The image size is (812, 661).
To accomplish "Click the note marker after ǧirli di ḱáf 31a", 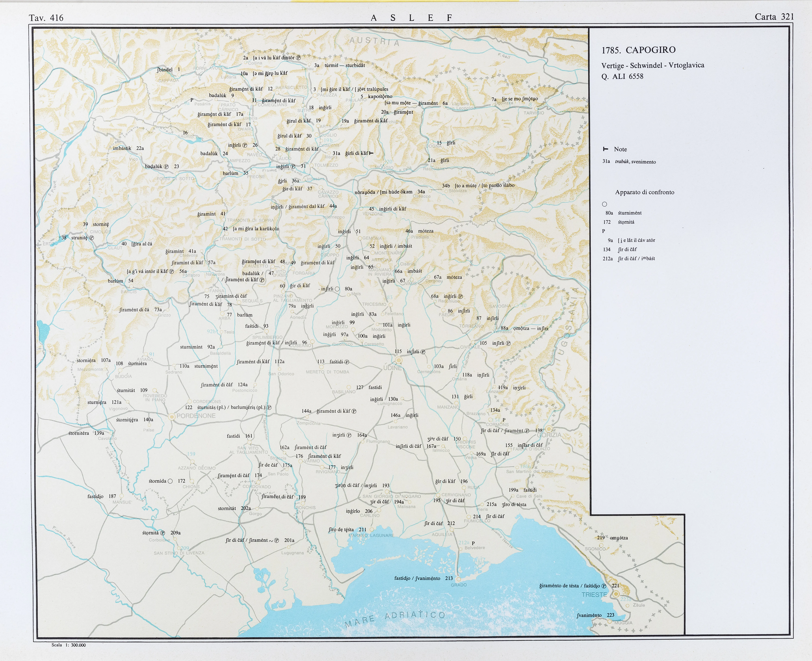I will (x=371, y=153).
